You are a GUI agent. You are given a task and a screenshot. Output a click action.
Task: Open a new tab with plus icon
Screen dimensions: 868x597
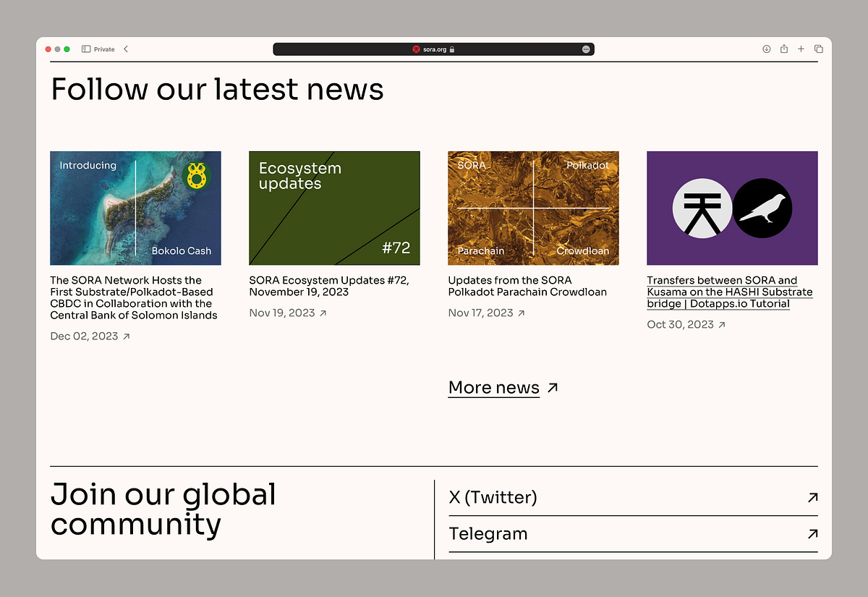click(x=801, y=49)
